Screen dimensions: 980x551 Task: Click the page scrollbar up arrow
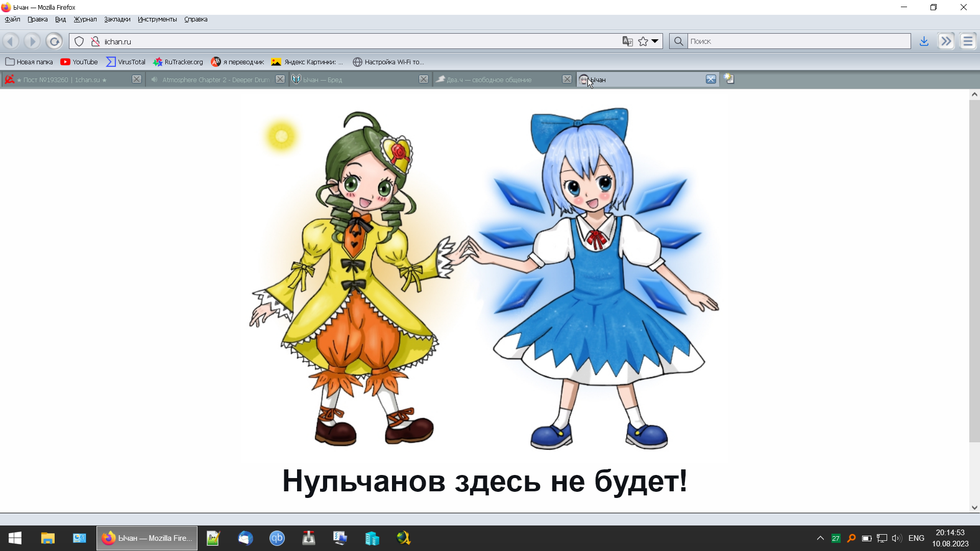pyautogui.click(x=974, y=94)
